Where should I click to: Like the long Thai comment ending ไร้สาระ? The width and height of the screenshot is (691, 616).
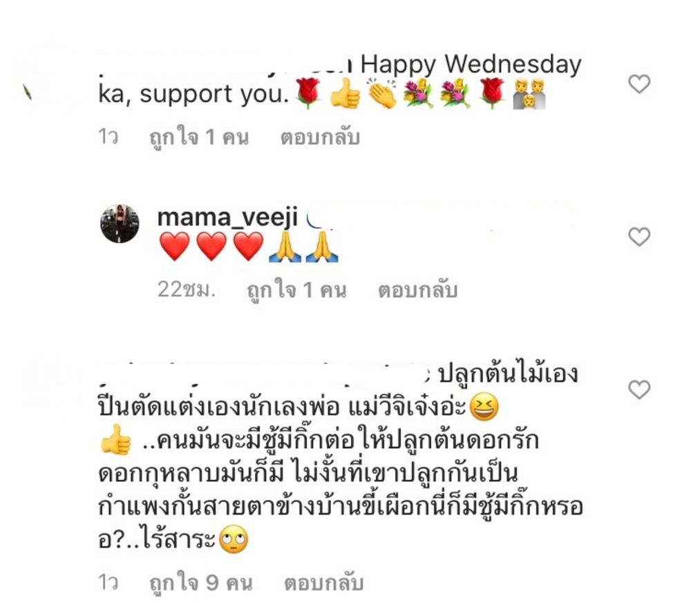(x=639, y=389)
